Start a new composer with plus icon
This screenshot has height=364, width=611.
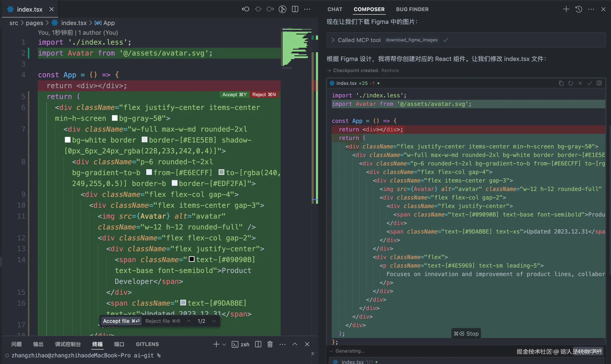566,9
